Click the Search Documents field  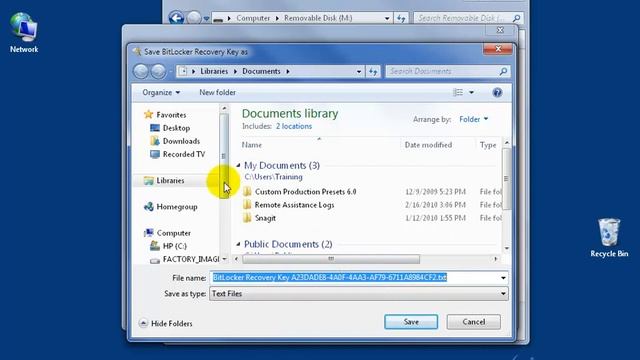pyautogui.click(x=442, y=71)
